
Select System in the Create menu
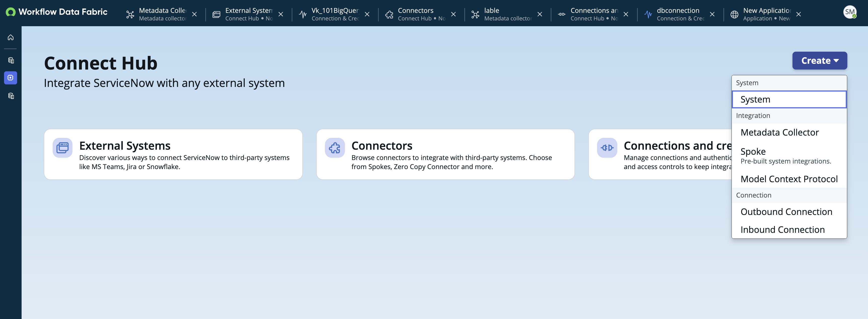[789, 100]
